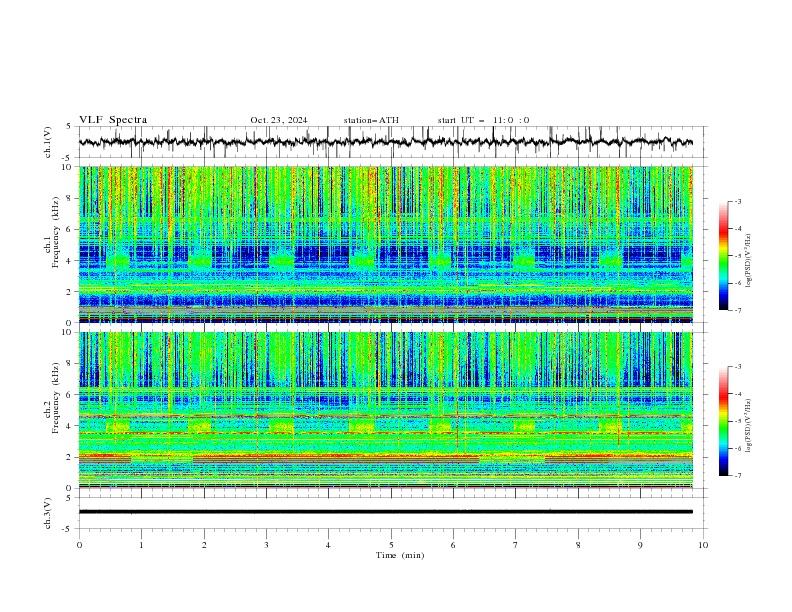Click the ch.3 flat voltage trace
The height and width of the screenshot is (612, 792).
[x=385, y=512]
